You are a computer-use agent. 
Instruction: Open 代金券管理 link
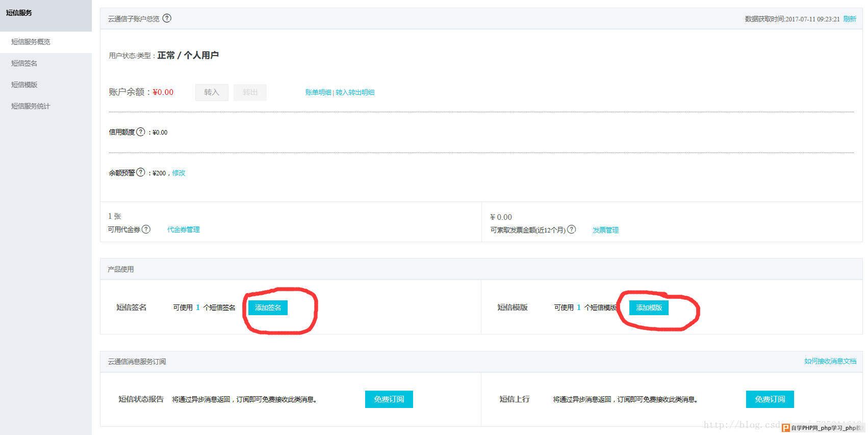184,229
